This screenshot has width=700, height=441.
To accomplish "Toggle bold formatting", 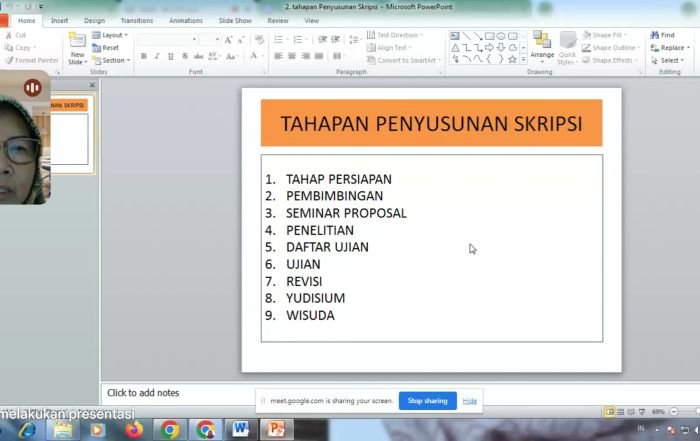I will tap(144, 56).
